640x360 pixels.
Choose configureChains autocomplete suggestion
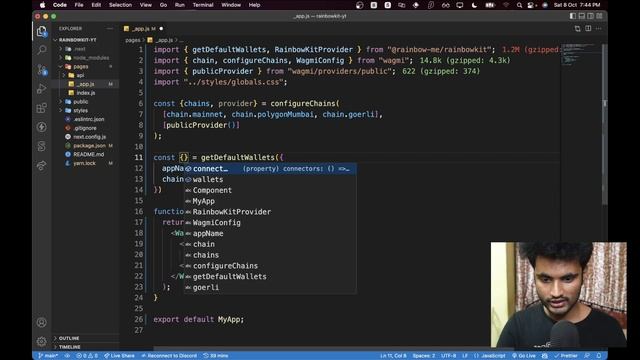point(270,266)
